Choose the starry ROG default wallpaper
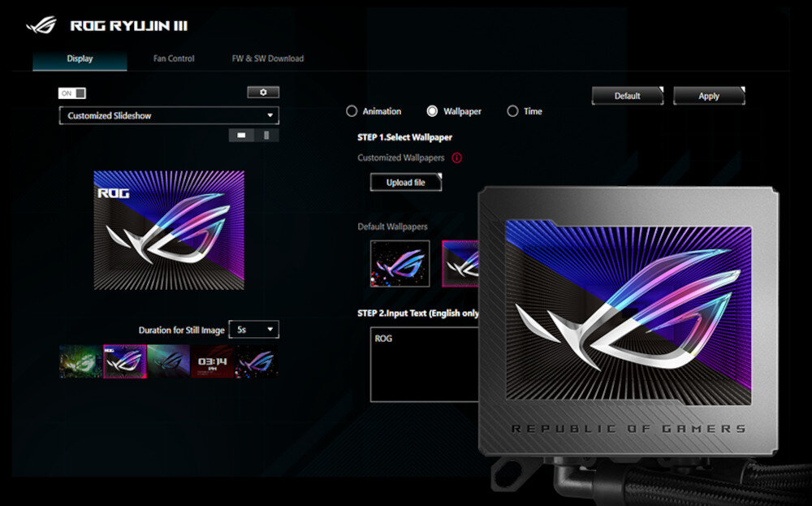 coord(400,264)
